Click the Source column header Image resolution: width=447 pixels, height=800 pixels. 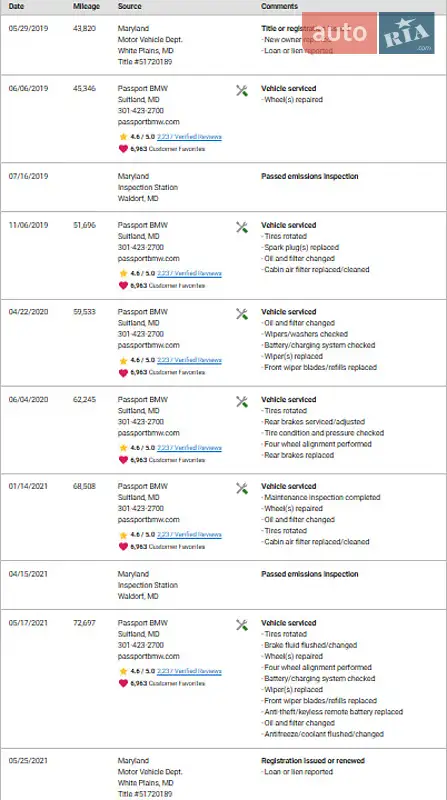(130, 6)
